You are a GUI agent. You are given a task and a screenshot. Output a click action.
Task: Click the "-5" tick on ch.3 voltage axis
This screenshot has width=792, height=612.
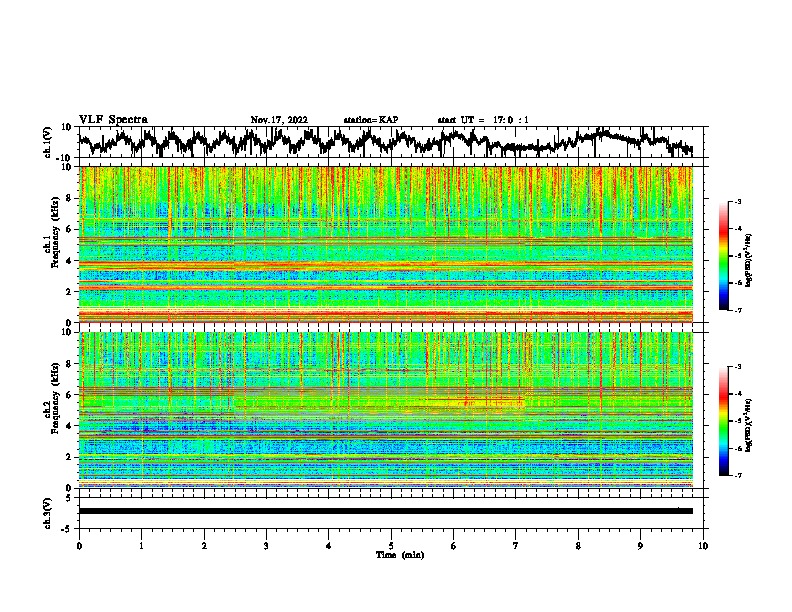coord(67,529)
